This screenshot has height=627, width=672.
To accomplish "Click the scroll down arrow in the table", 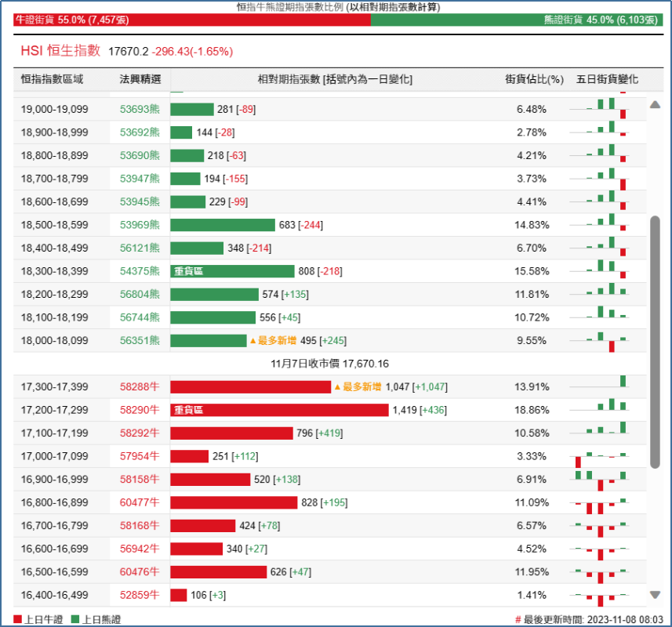I will coord(655,595).
